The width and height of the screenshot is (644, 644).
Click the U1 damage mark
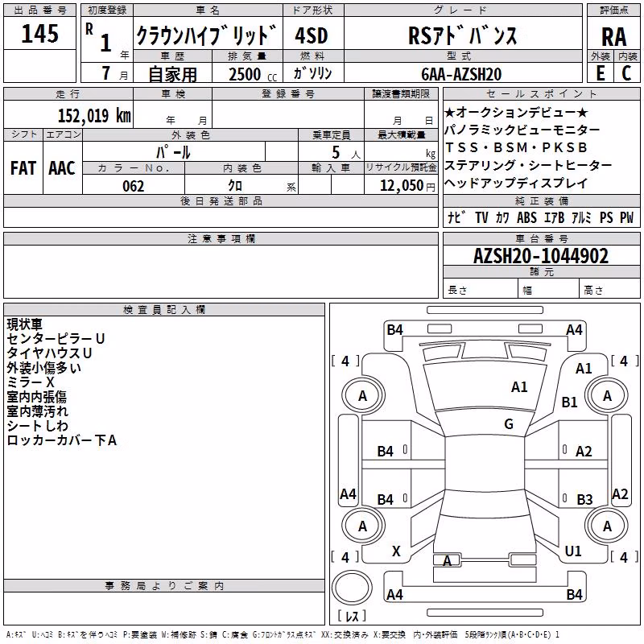click(573, 551)
